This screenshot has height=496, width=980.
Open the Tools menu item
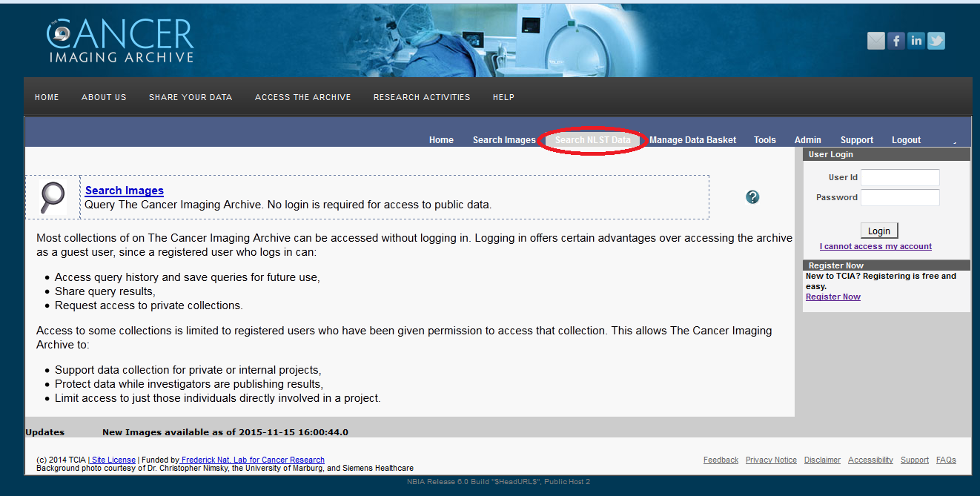pos(765,140)
